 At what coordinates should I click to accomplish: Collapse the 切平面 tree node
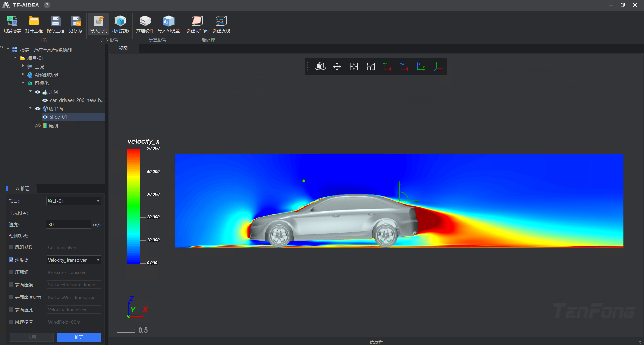click(30, 108)
